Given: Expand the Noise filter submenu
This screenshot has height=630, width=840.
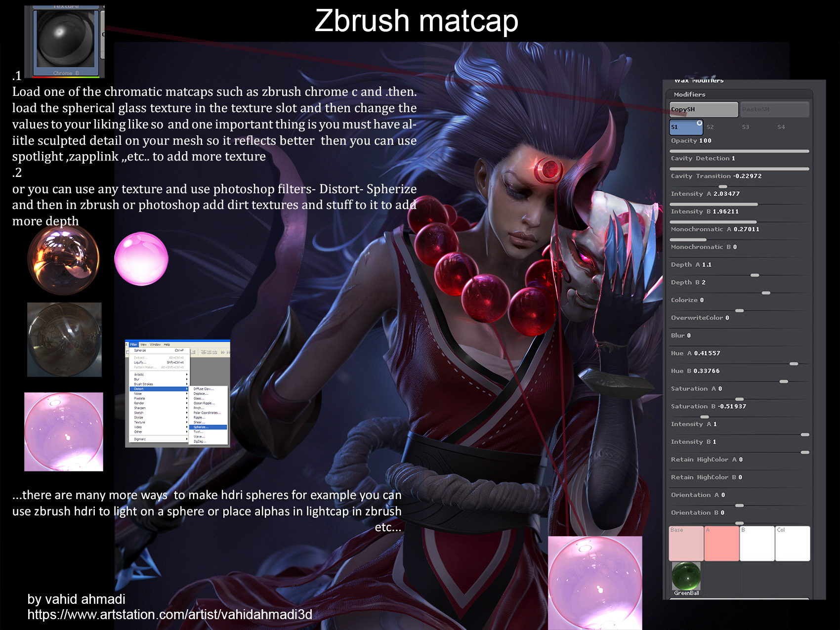Looking at the screenshot, I should [159, 394].
